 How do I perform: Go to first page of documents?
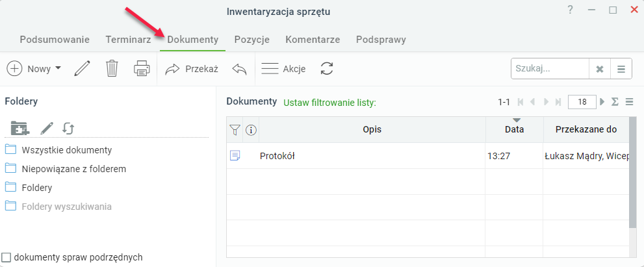point(521,102)
